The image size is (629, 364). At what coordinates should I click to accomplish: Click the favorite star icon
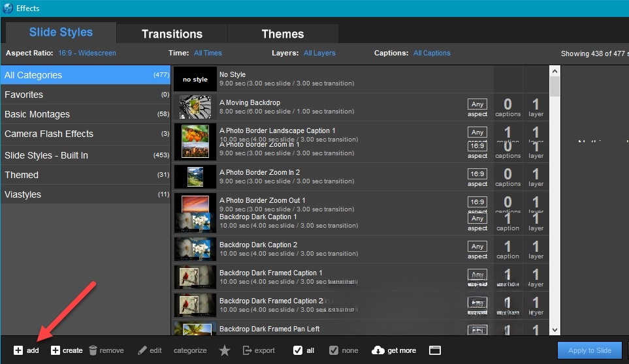click(x=225, y=350)
